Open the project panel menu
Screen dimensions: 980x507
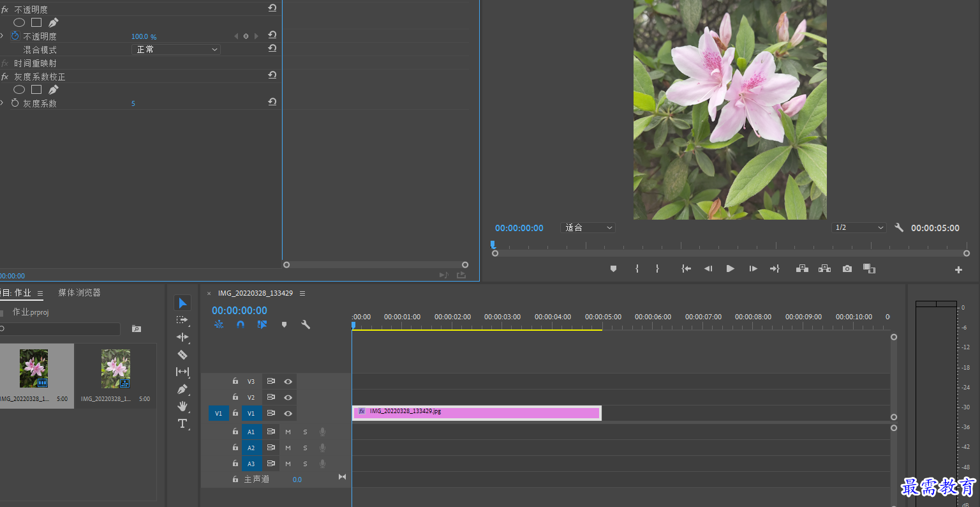40,293
